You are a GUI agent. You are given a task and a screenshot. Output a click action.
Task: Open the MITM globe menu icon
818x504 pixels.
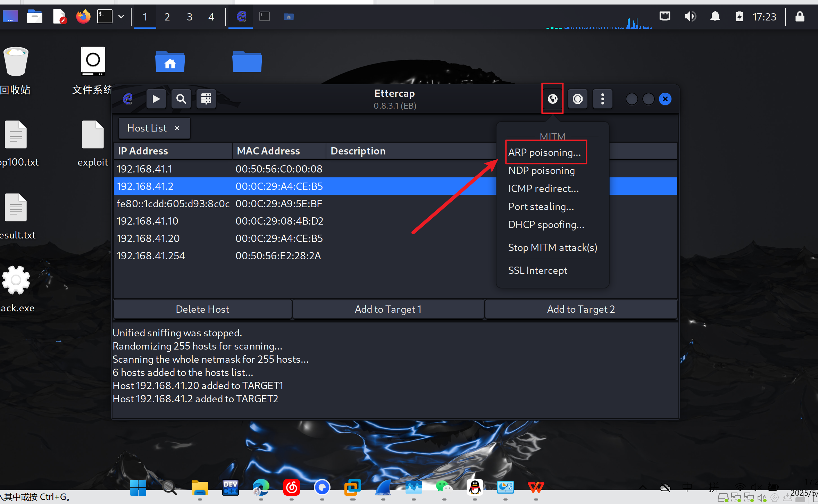coord(552,99)
